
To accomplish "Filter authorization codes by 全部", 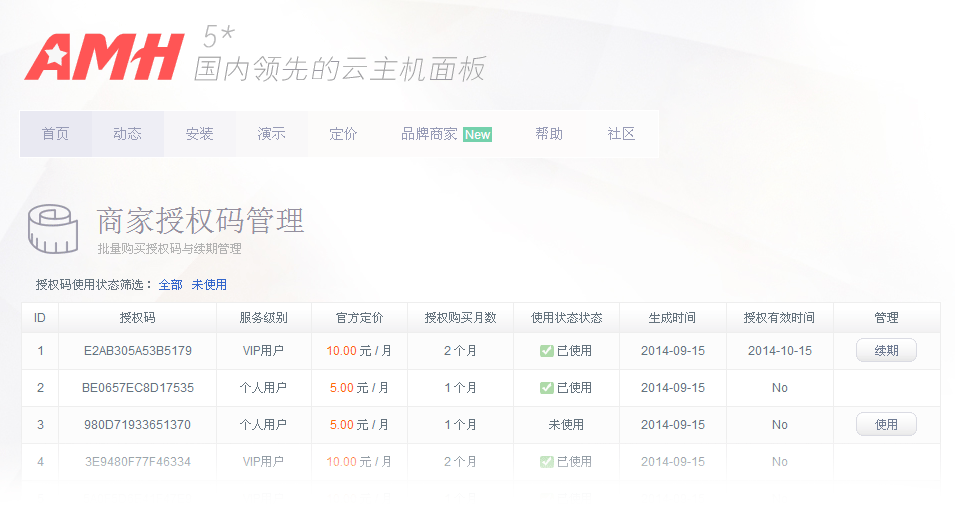I will tap(170, 285).
